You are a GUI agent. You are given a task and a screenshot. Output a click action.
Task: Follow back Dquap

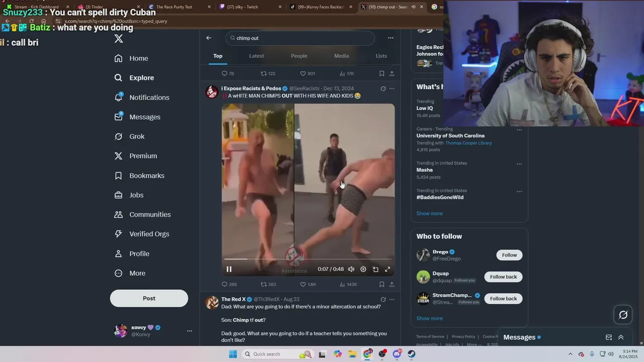(503, 277)
